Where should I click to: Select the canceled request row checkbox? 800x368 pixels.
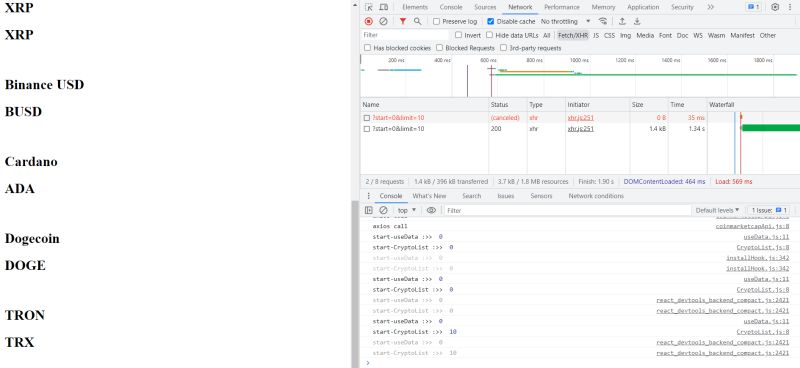point(366,118)
